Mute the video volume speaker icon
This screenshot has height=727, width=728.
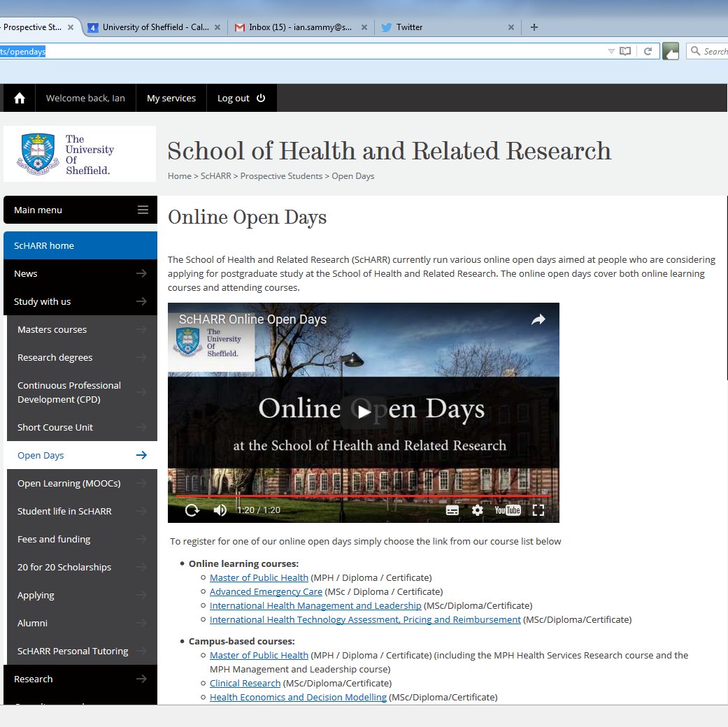click(220, 510)
